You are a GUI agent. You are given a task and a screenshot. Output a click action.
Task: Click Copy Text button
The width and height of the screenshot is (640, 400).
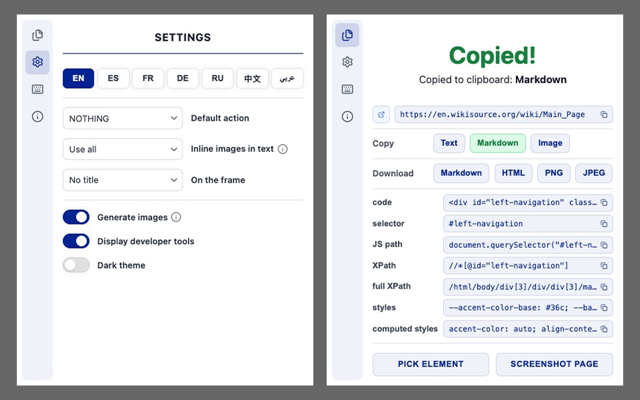[449, 143]
